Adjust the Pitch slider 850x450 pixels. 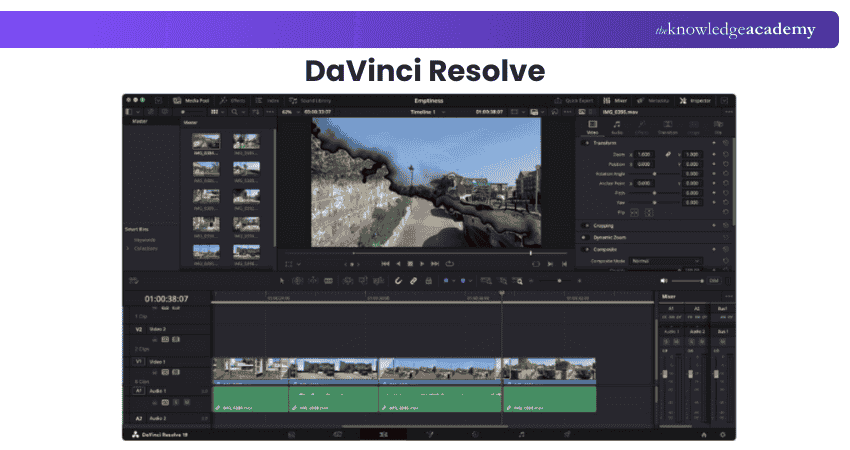click(x=655, y=193)
